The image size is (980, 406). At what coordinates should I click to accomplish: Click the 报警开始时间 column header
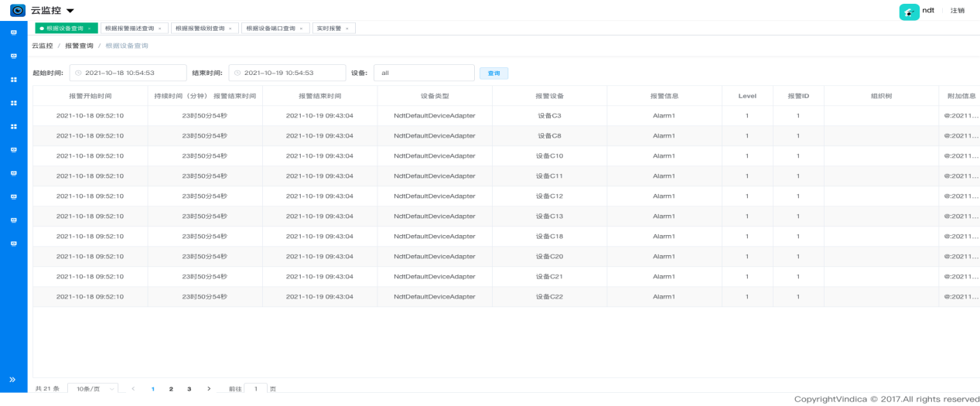point(90,96)
